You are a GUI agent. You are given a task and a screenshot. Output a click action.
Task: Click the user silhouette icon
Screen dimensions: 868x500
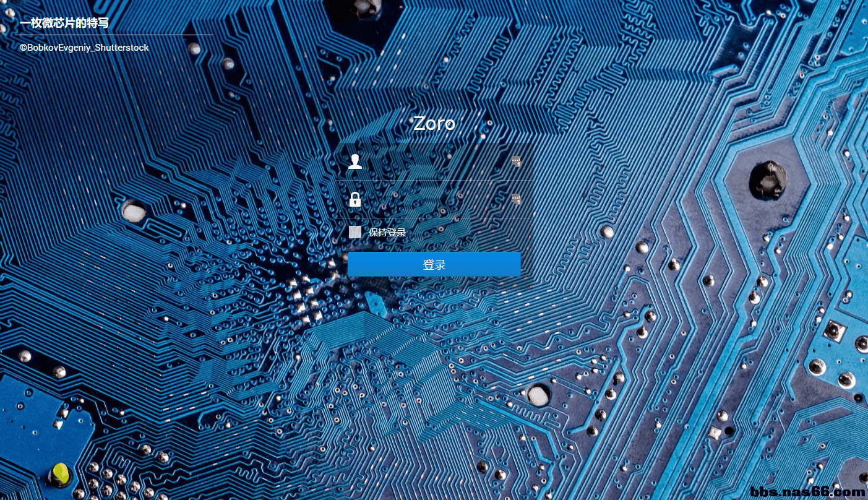355,162
